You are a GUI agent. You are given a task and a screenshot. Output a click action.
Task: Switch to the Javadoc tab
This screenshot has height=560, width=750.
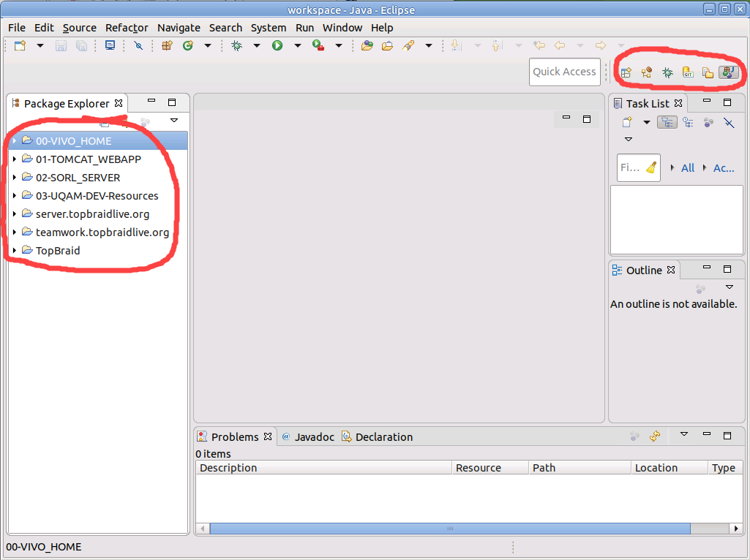click(x=308, y=436)
